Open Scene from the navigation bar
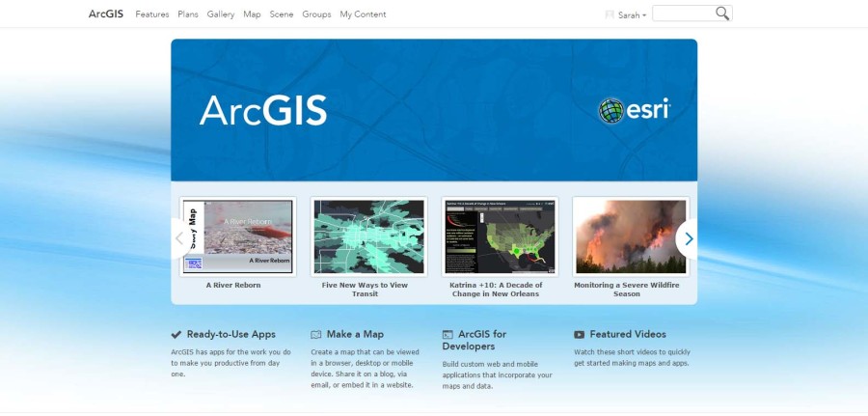Viewport: 868px width, 416px height. [x=282, y=14]
